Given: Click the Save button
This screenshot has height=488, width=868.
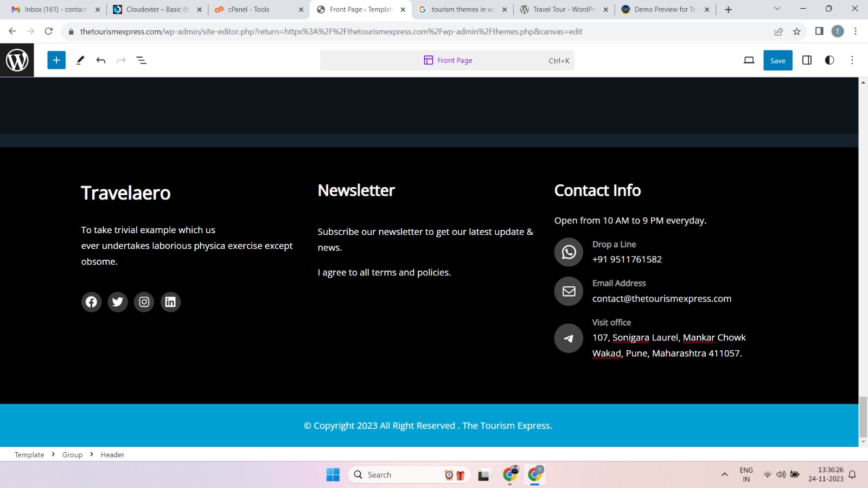Looking at the screenshot, I should coord(777,60).
